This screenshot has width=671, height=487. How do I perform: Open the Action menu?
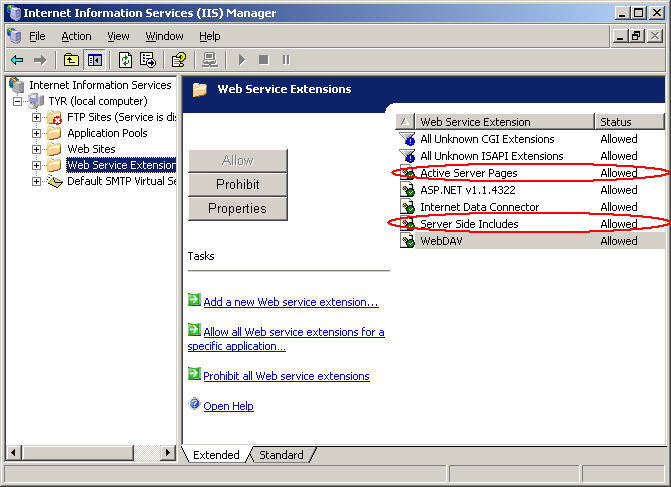pos(76,36)
